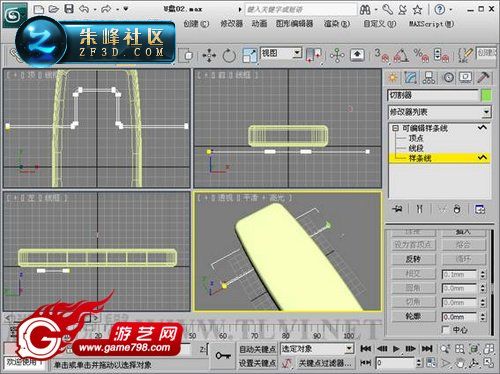Toggle Spinner Snap
Viewport: 500px width, 374px height.
(x=441, y=55)
